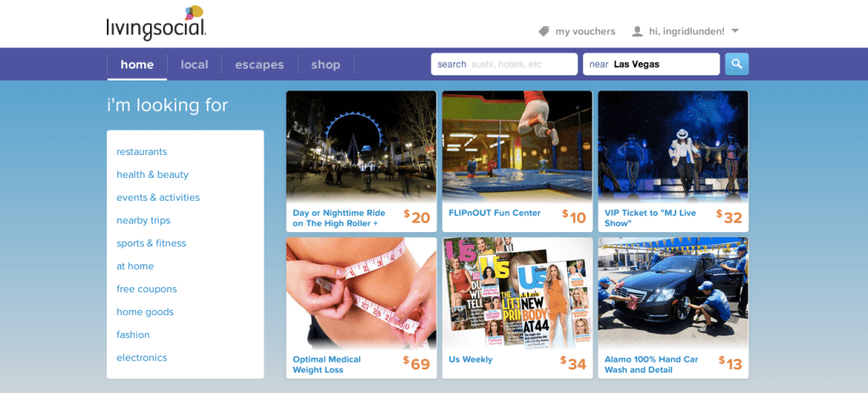
Task: Click the magnifying glass search button
Action: (x=737, y=64)
